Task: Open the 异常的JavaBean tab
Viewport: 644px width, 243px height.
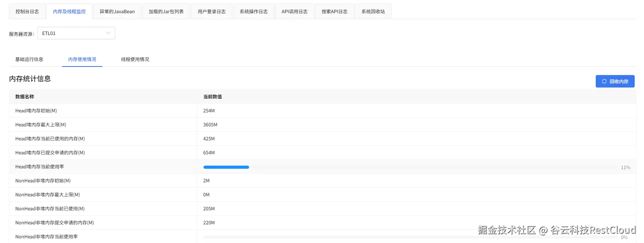Action: tap(117, 11)
